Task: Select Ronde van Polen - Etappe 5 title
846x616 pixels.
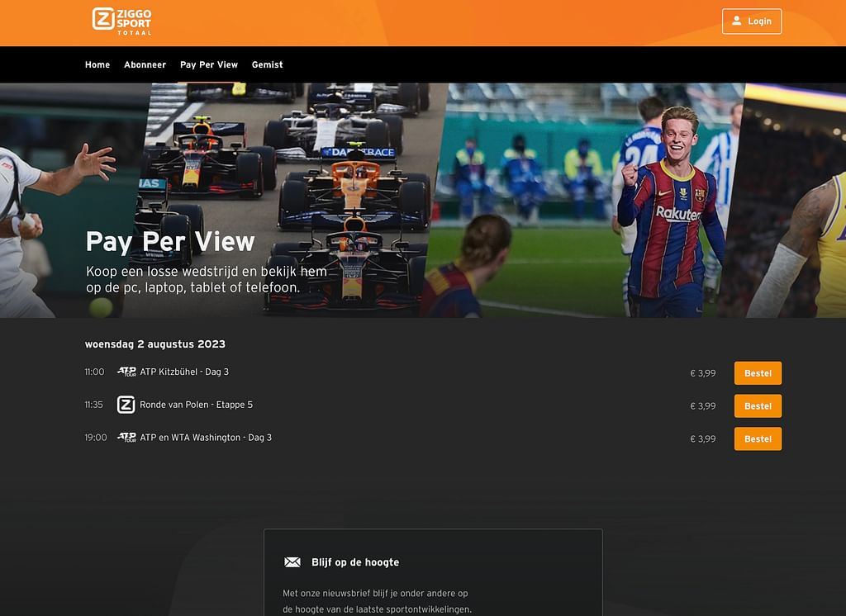Action: tap(196, 405)
